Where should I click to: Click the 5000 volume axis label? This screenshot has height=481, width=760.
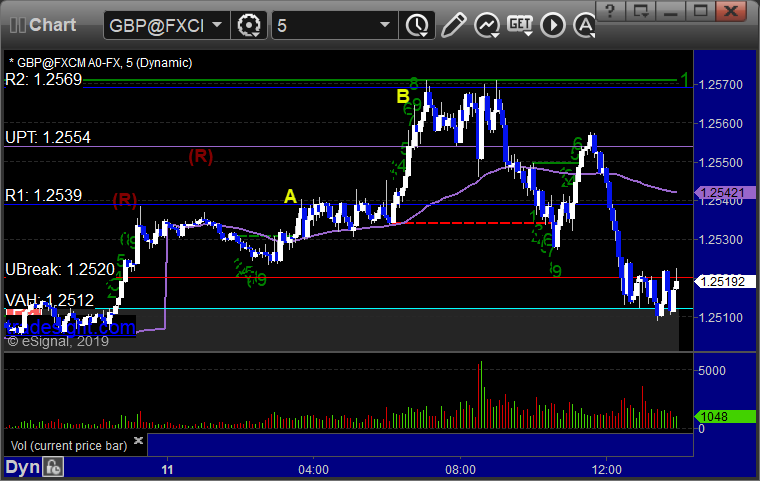click(x=712, y=370)
